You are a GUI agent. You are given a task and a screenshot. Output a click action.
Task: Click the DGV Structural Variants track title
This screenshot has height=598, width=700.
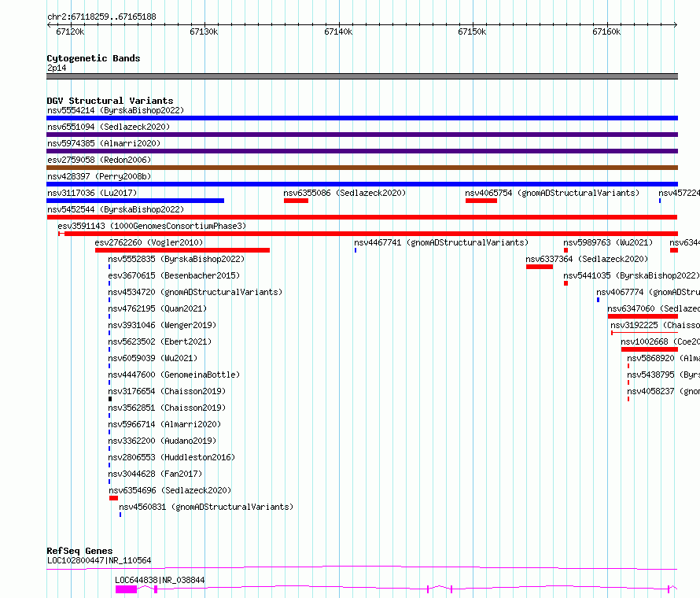tap(110, 101)
